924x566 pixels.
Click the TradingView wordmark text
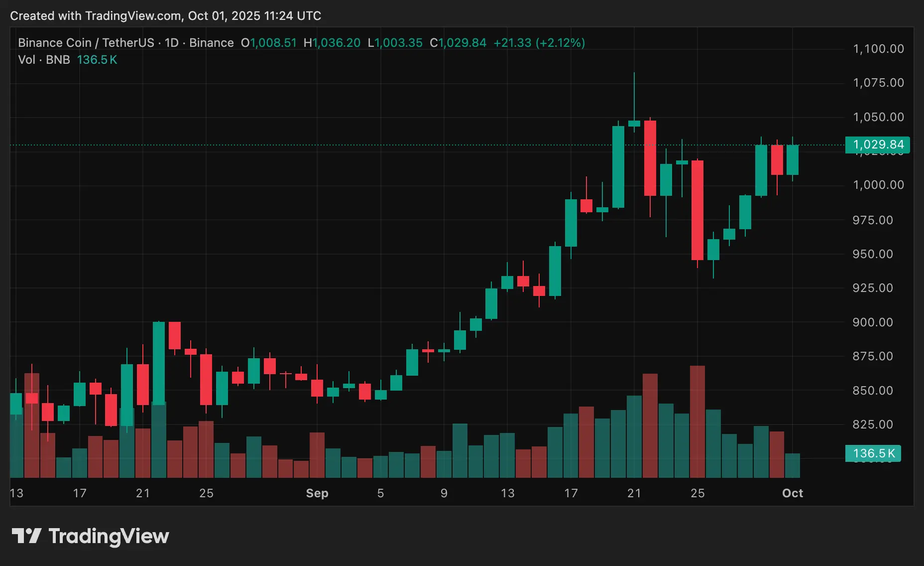point(109,537)
